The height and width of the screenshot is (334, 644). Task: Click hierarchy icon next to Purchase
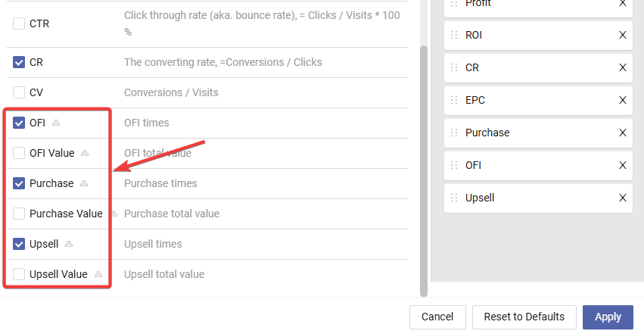point(84,183)
